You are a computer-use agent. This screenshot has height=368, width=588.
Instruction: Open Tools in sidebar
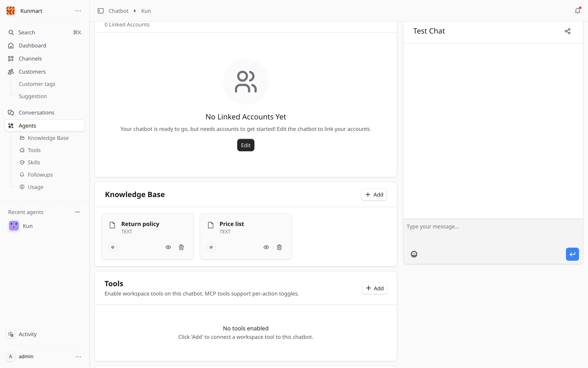point(34,150)
